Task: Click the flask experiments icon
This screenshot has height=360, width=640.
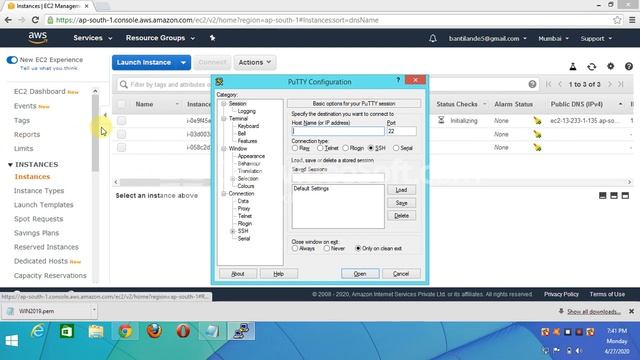Action: (573, 67)
